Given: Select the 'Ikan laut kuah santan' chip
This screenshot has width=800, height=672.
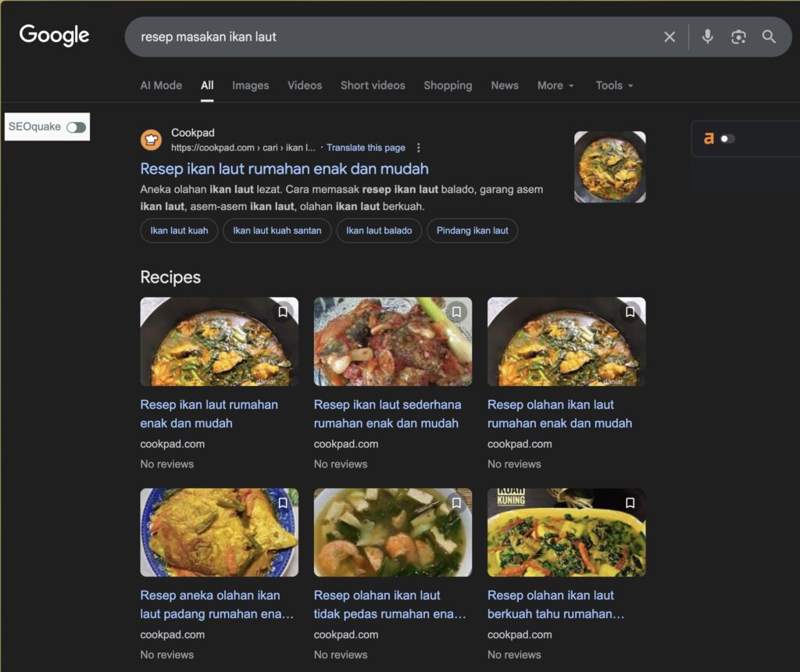Looking at the screenshot, I should [277, 231].
